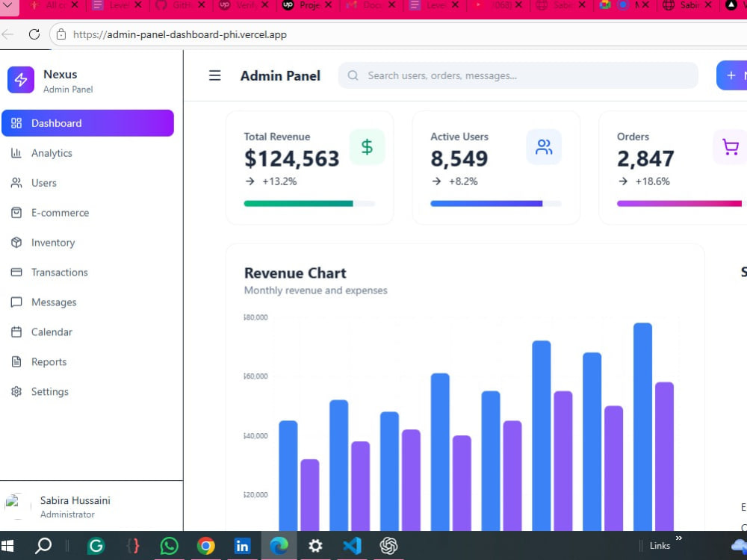This screenshot has width=747, height=560.
Task: Click the magnifier icon in search bar
Action: [353, 75]
